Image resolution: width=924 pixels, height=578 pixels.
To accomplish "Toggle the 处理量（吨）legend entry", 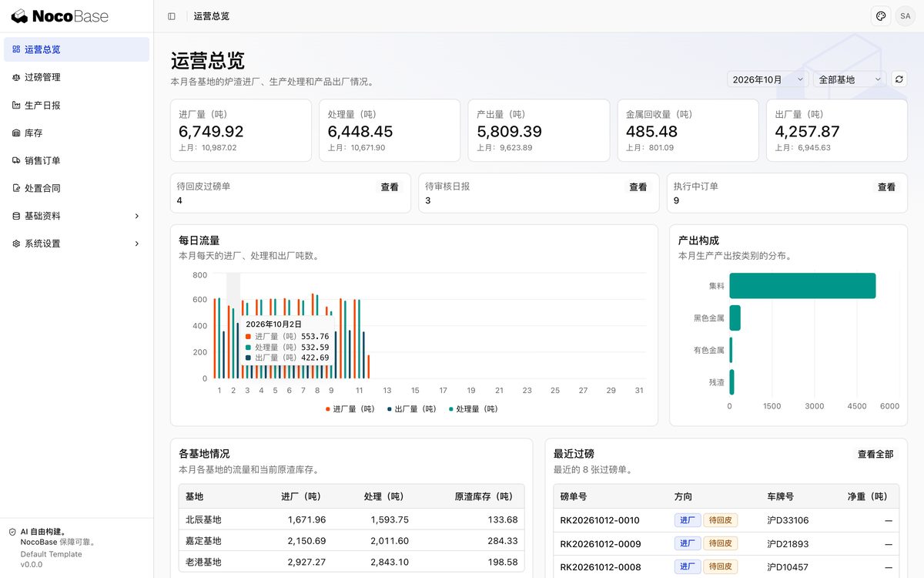I will [x=473, y=409].
